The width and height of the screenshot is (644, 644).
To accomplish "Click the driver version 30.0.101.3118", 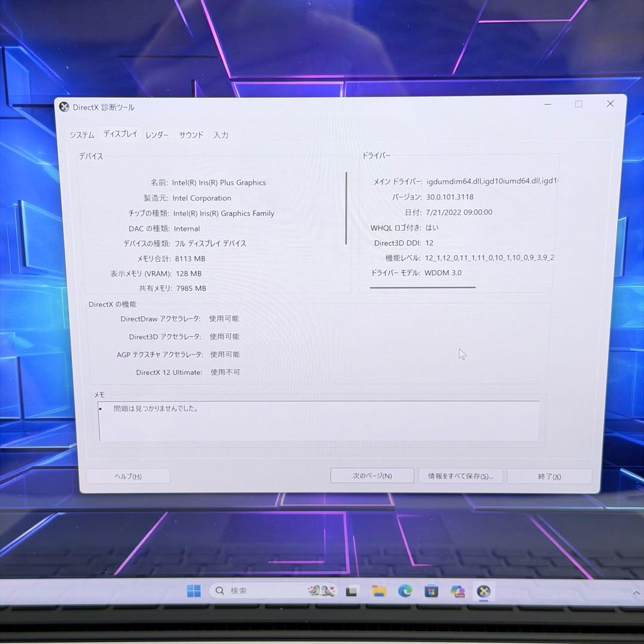I will 450,197.
